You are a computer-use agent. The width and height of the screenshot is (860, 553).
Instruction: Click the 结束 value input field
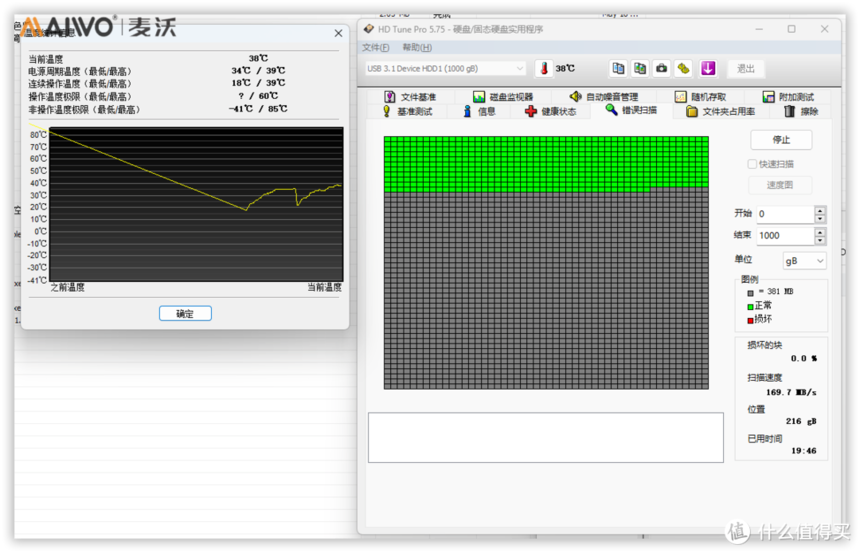point(785,236)
